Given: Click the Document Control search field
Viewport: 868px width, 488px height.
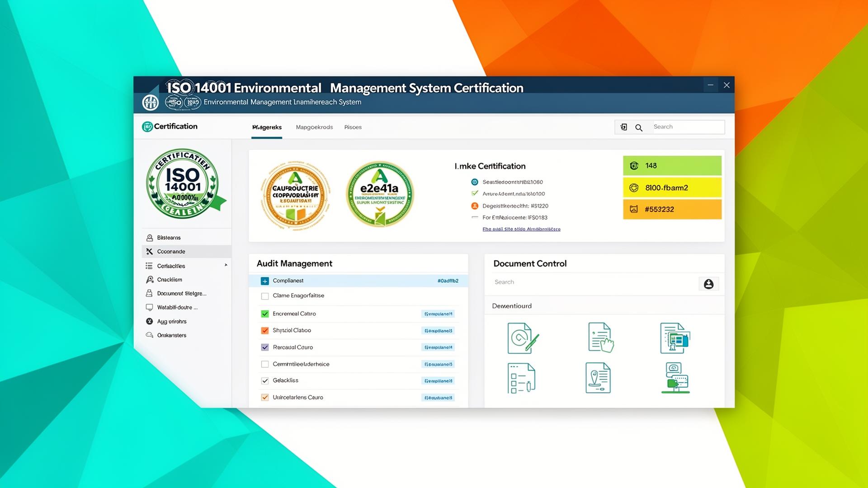Looking at the screenshot, I should tap(592, 282).
